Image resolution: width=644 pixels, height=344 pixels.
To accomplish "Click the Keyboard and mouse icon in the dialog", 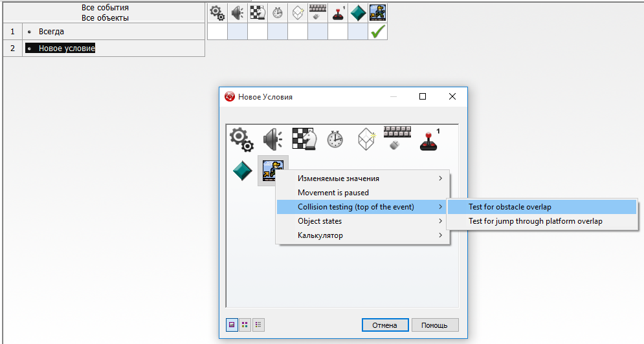I will click(396, 138).
